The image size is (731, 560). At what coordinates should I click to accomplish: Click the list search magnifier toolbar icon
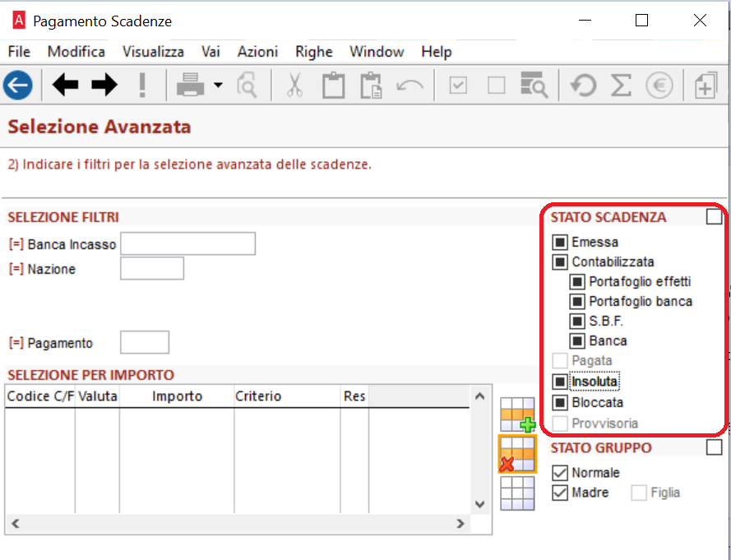click(534, 85)
